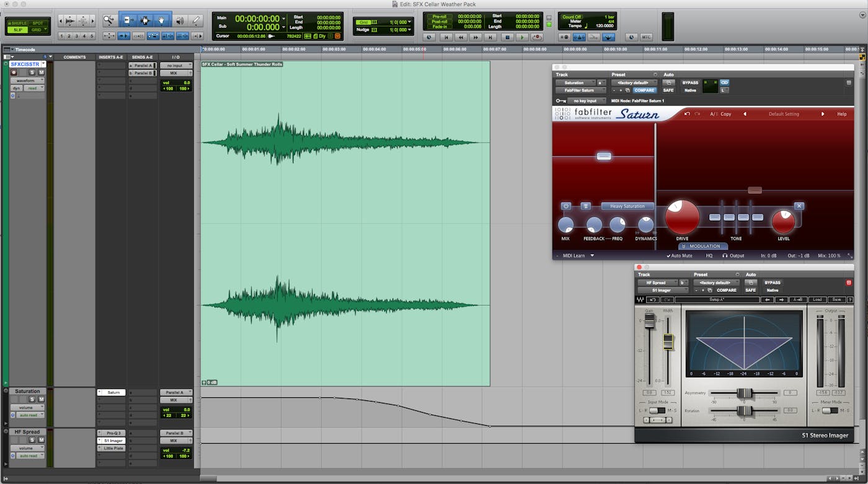Click the Fast Forward transport button
Screen dimensions: 868x484
(x=476, y=37)
